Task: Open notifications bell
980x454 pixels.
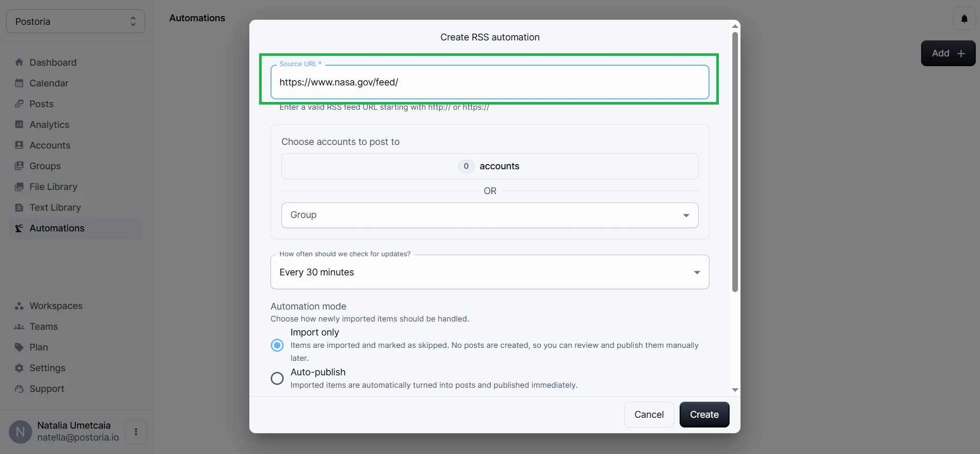Action: point(964,19)
